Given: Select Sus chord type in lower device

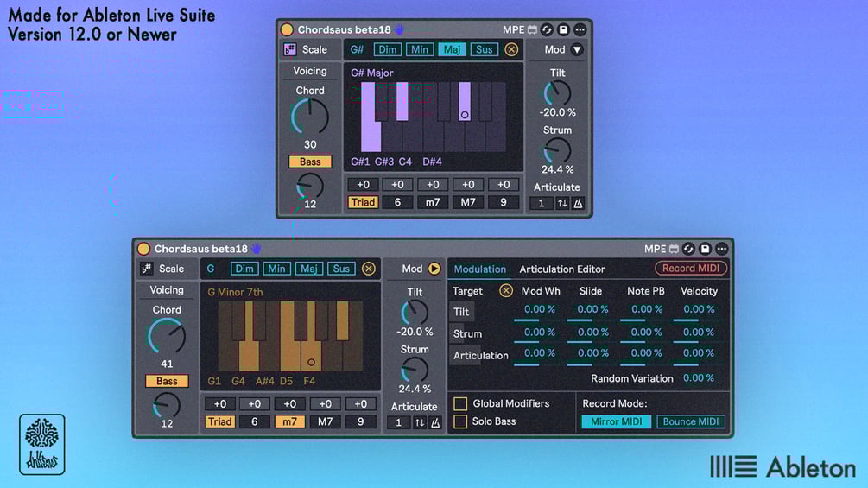Looking at the screenshot, I should (x=341, y=269).
